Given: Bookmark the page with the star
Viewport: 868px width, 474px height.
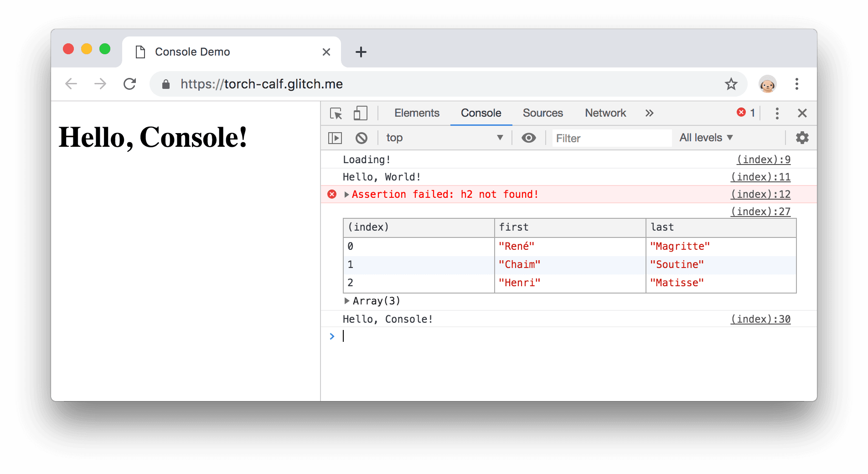Looking at the screenshot, I should (731, 84).
